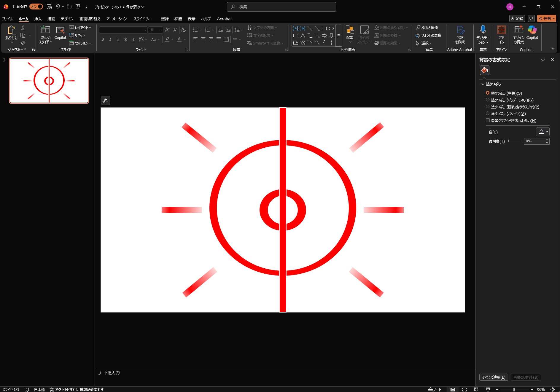Select 塗りつぶし (パターン) radio option
Viewport: 560px width, 392px height.
[x=488, y=114]
